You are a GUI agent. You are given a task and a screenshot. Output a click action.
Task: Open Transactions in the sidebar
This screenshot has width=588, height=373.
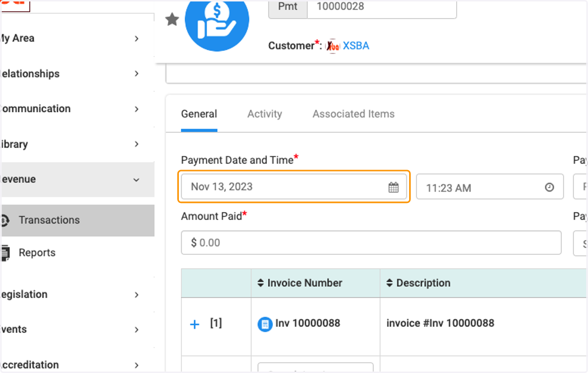tap(77, 221)
